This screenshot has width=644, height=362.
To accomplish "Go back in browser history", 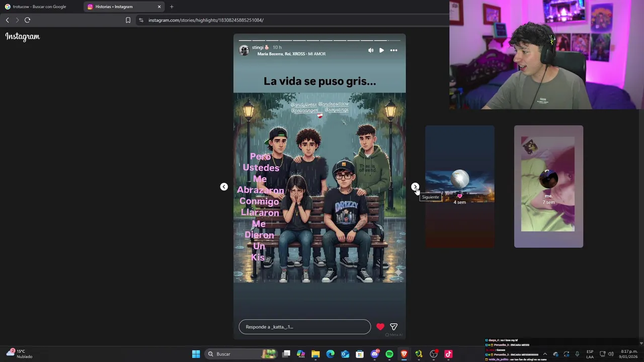I will tap(7, 20).
